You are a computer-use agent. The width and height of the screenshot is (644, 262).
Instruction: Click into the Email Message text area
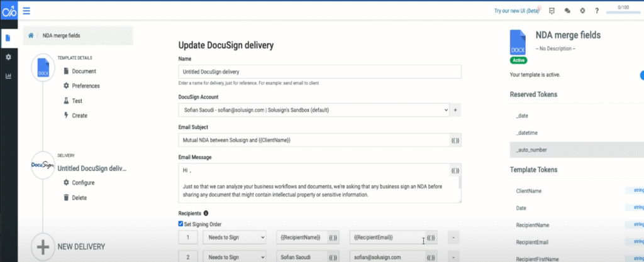coord(318,183)
